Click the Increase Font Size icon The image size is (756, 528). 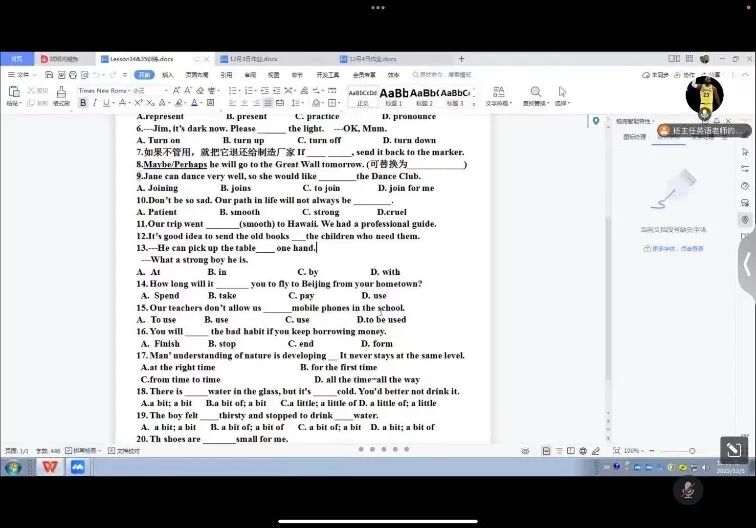point(176,90)
